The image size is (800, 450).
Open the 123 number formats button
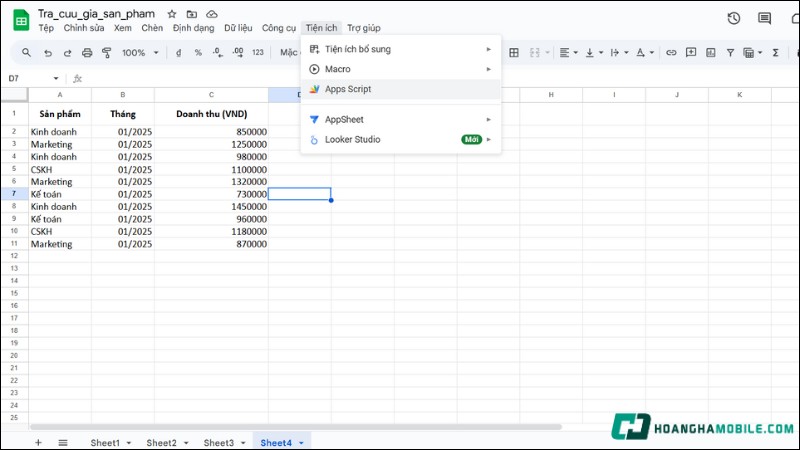pyautogui.click(x=258, y=53)
